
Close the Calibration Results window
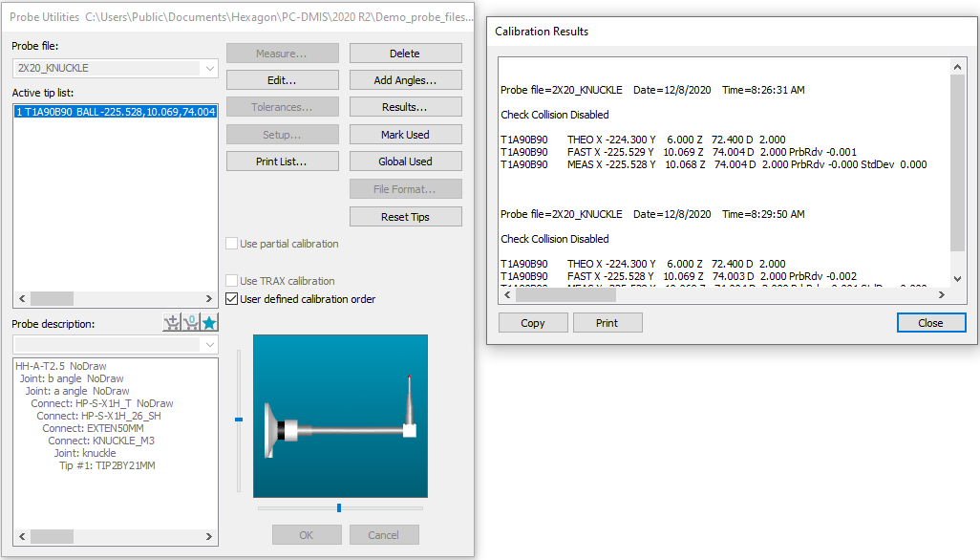(930, 322)
